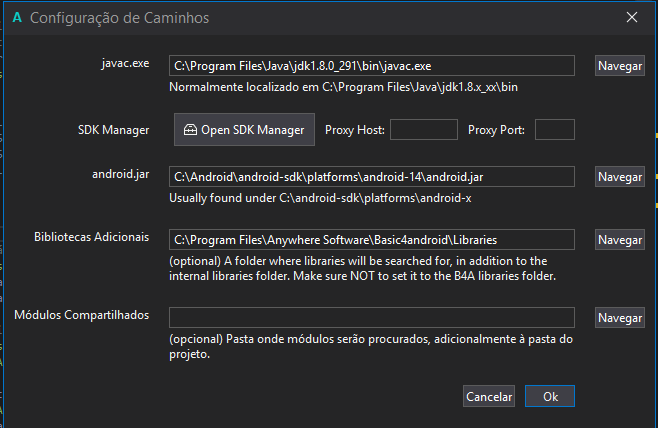658x428 pixels.
Task: Click the Bibliotecas Adicionais label
Action: coord(91,237)
